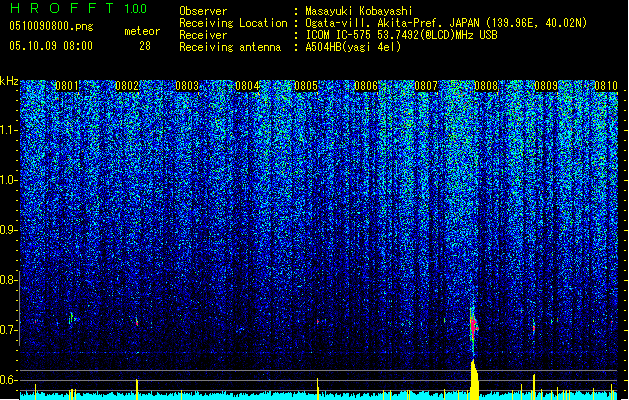The image size is (629, 400).
Task: Click the observer name Masayuki Kobayashi
Action: [x=359, y=11]
